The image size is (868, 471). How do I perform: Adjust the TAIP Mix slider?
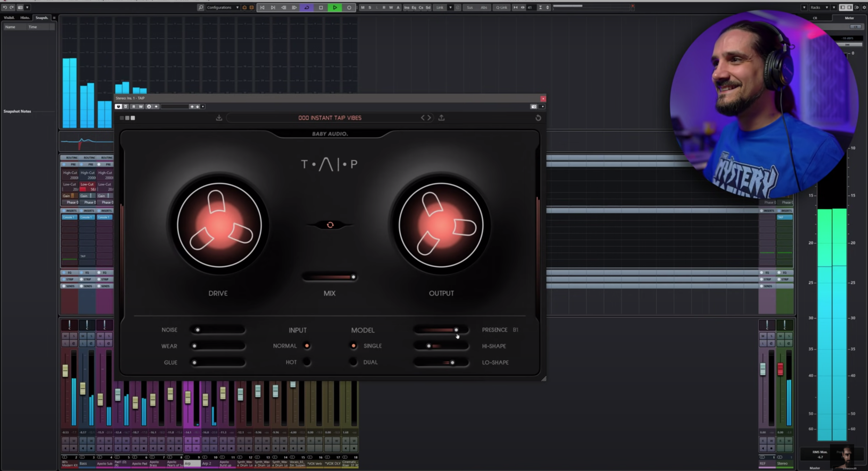[x=329, y=277]
